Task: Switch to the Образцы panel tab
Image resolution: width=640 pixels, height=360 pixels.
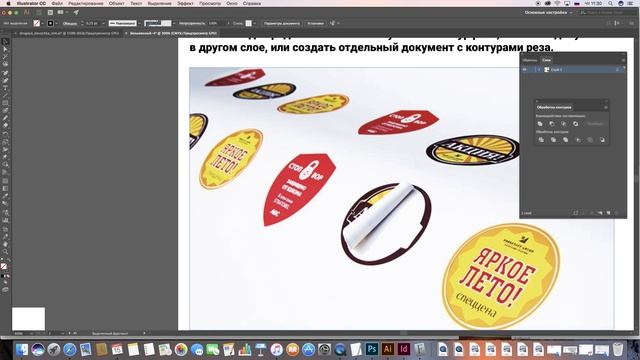Action: pyautogui.click(x=530, y=60)
